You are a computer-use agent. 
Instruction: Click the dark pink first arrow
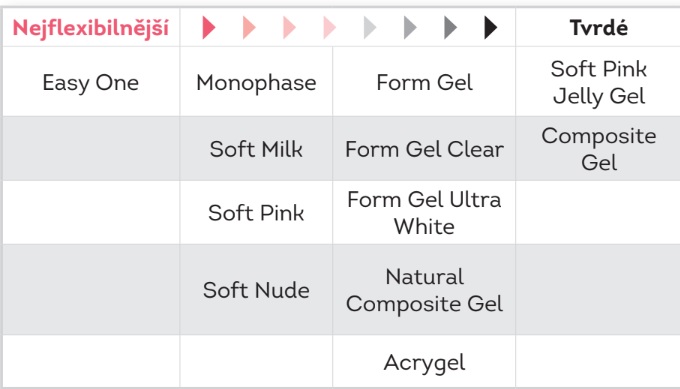209,28
